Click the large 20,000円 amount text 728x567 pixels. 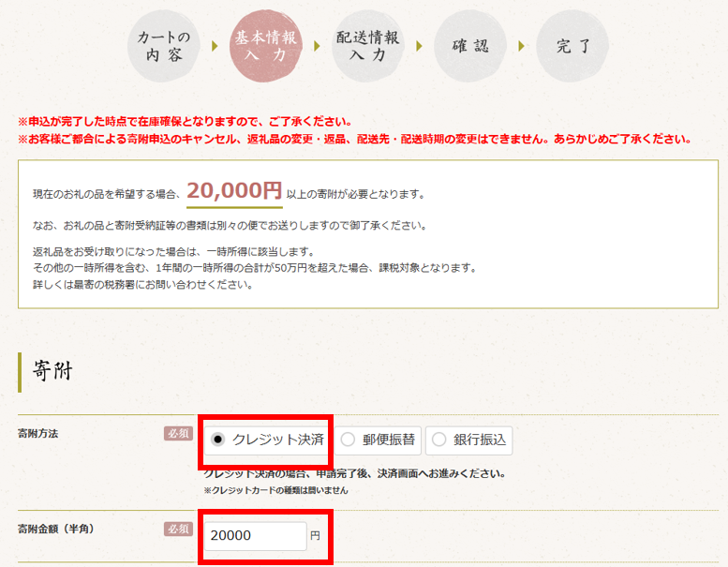point(234,191)
